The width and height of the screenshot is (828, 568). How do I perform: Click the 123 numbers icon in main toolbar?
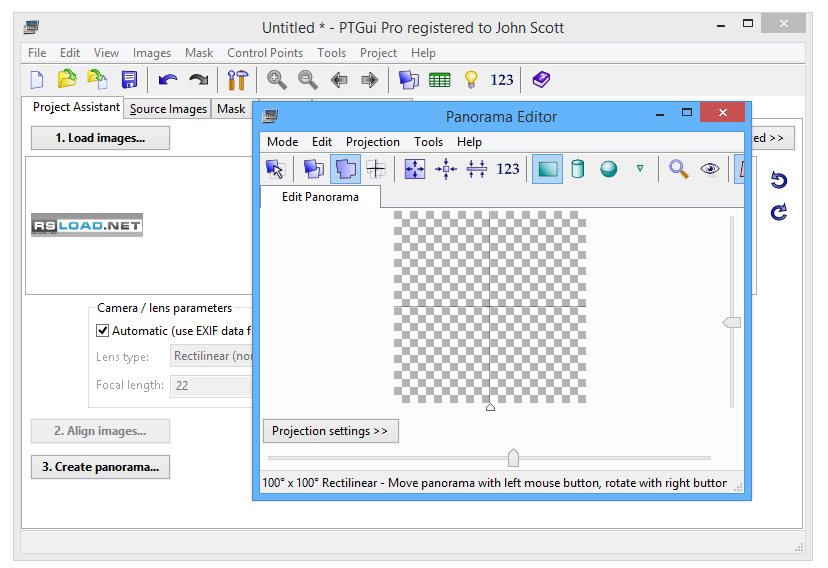502,80
